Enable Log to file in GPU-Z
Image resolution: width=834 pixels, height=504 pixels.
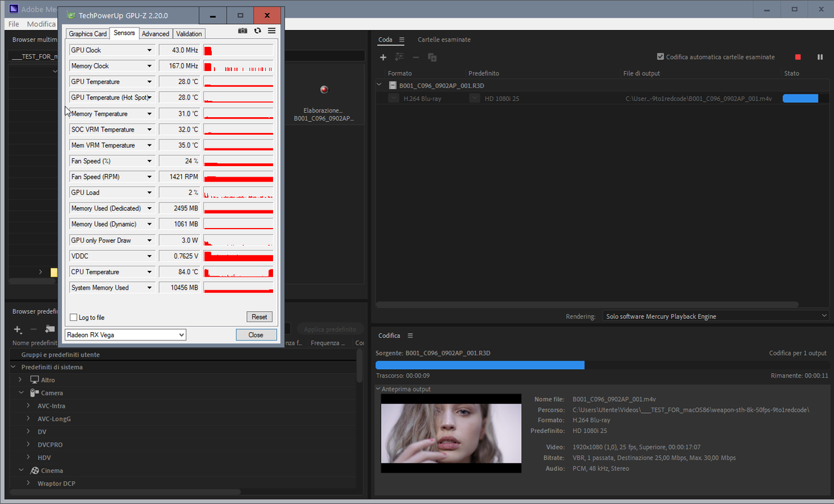point(74,317)
